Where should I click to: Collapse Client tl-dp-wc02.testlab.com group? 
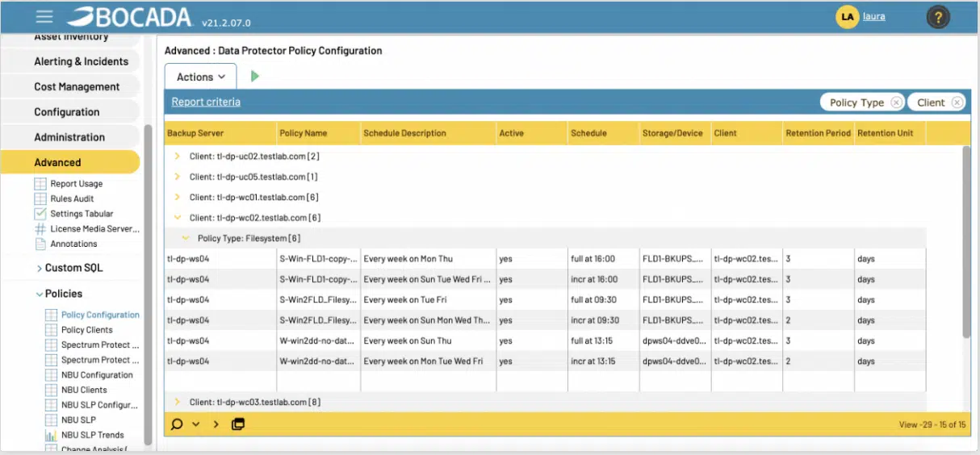coord(178,218)
